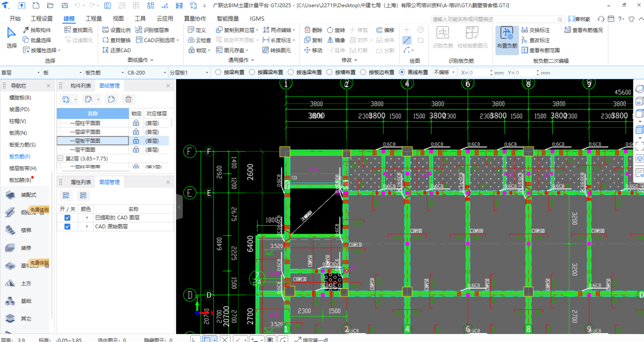Toggle 已提取的 CAD 图层 checkbox

67,218
